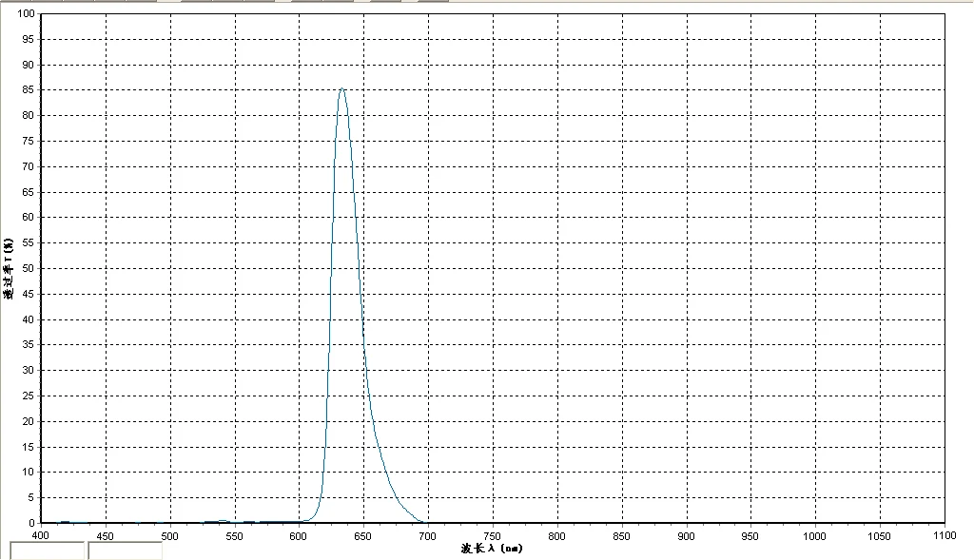Viewport: 974px width, 560px height.
Task: Click the x-axis tick label "400"
Action: [40, 535]
